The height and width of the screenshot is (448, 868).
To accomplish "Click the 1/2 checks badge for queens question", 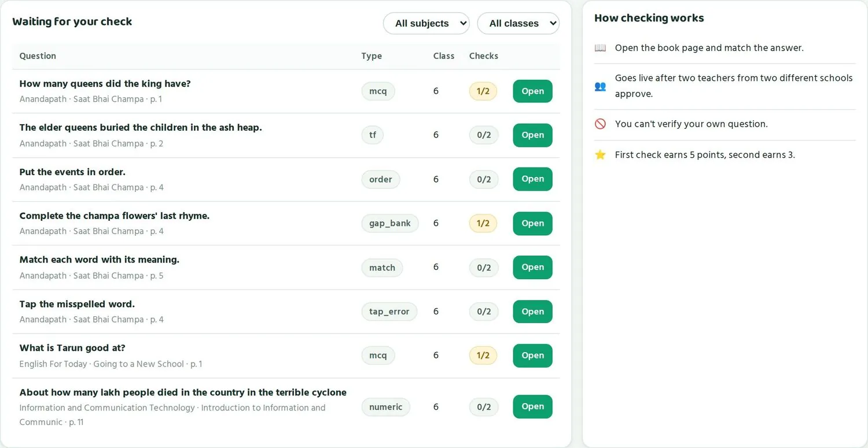I will point(483,91).
